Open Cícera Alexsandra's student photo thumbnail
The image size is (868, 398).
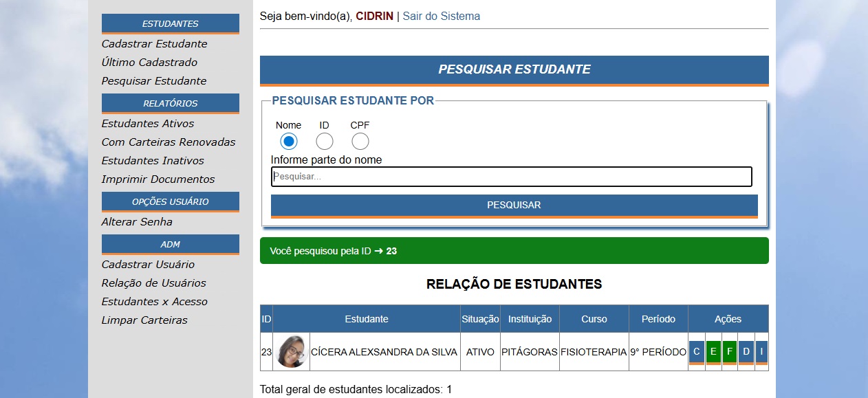tap(292, 351)
